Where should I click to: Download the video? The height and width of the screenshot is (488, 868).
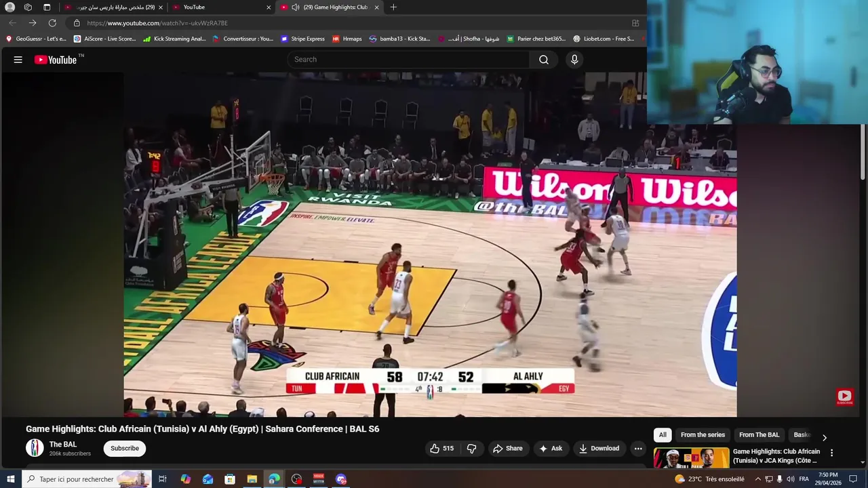(599, 448)
